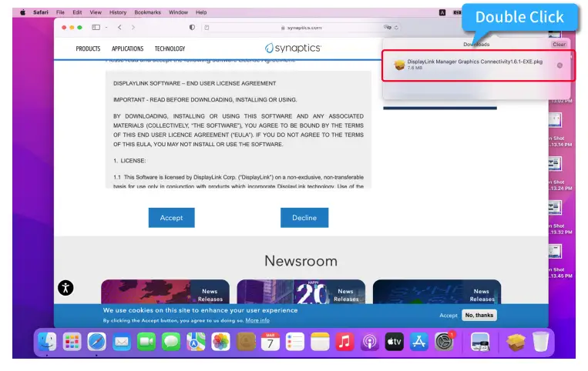Open the Help menu
Screen dimensions: 588x371
(201, 12)
